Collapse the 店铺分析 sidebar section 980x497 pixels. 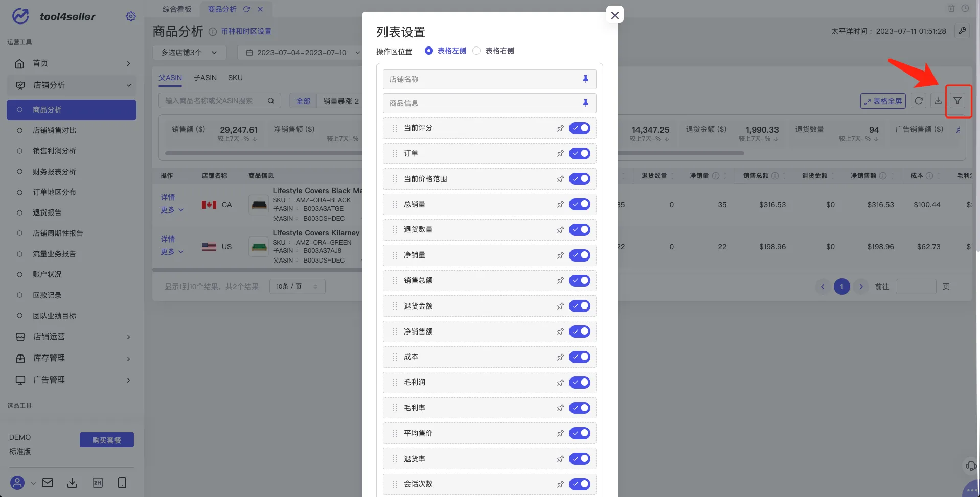(72, 85)
